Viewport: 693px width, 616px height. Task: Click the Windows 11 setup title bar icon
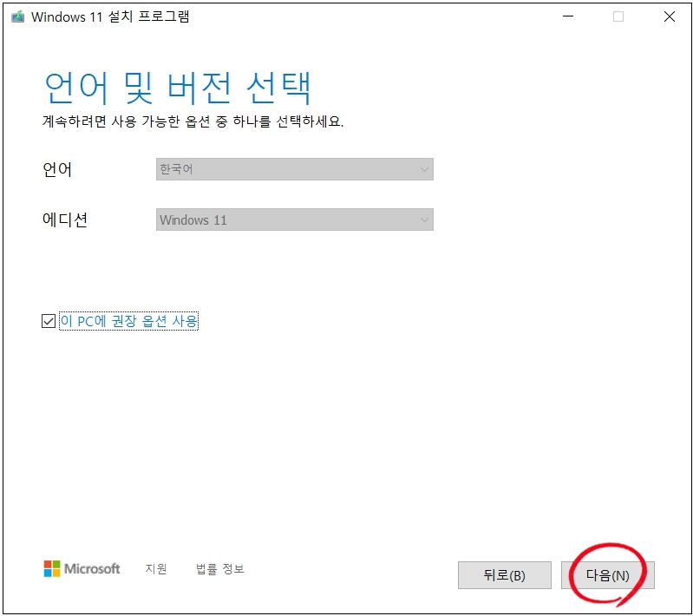[x=17, y=16]
